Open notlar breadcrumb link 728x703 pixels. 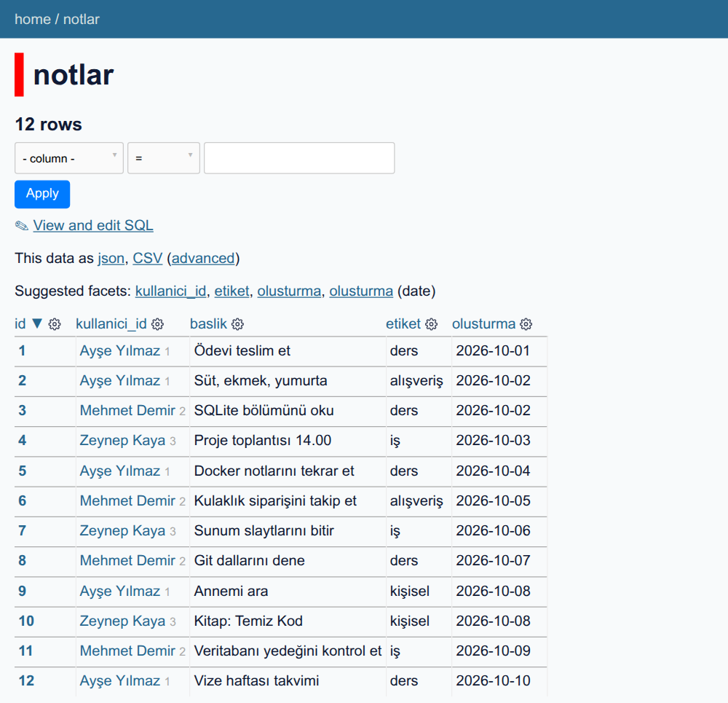82,19
